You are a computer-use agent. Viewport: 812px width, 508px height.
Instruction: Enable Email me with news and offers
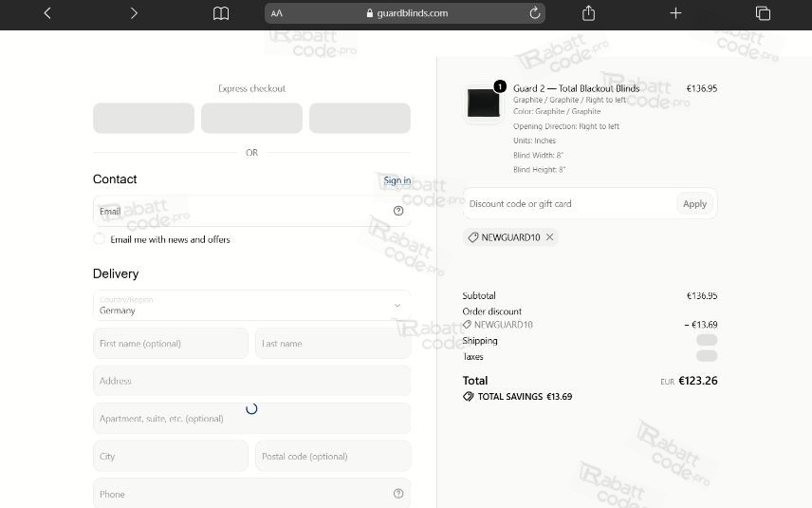(99, 239)
